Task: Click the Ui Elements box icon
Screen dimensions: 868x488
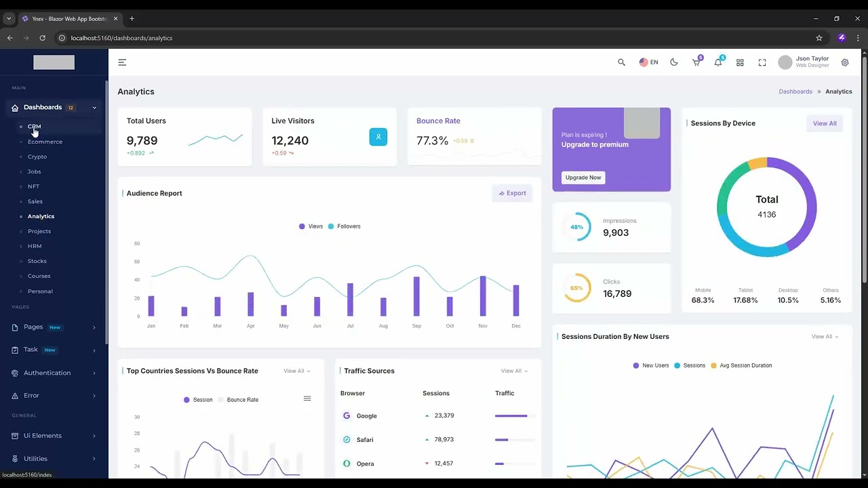Action: [x=15, y=436]
